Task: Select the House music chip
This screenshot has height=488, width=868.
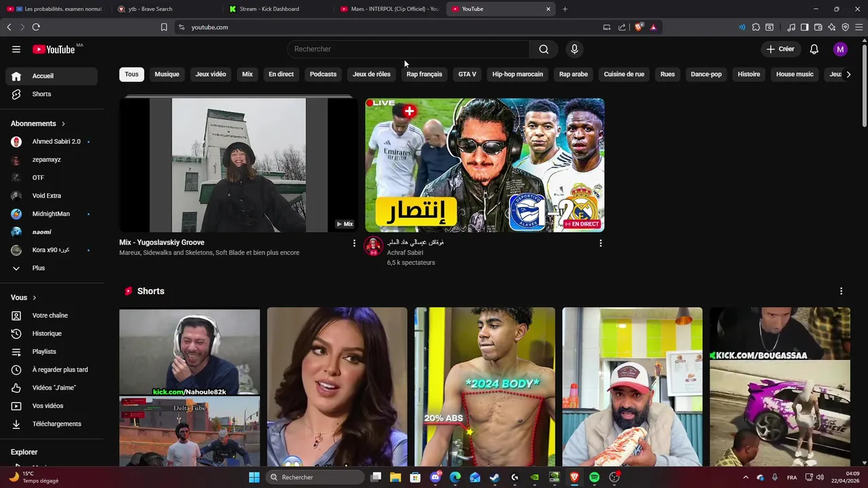Action: pos(795,74)
